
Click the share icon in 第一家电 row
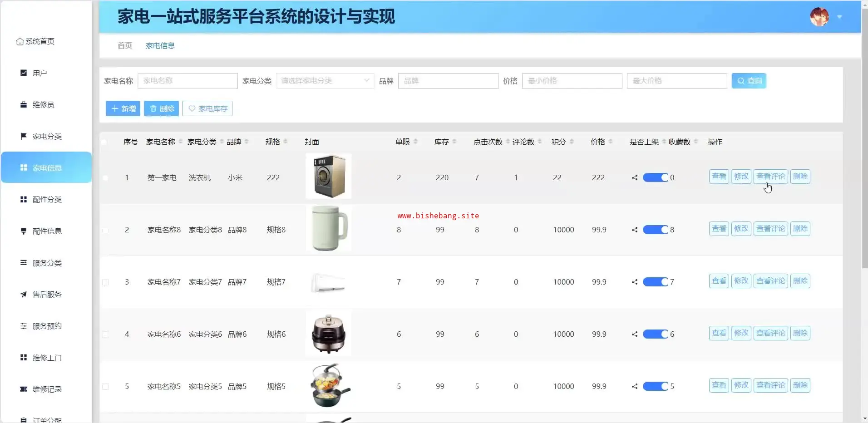coord(635,177)
